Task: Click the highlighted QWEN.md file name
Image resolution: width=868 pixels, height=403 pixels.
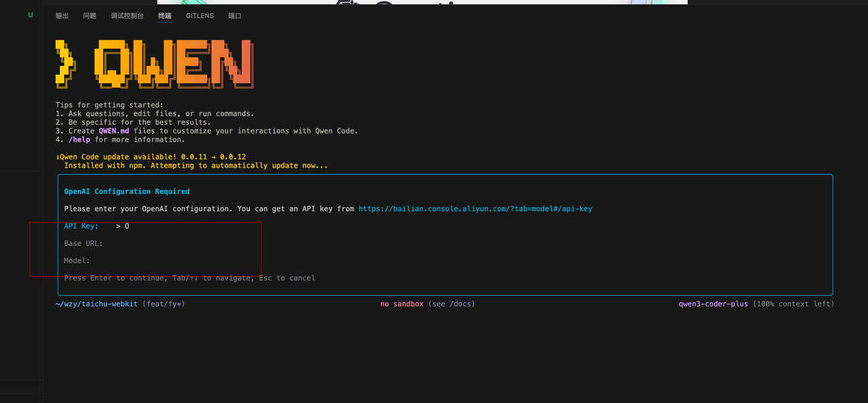Action: point(113,131)
